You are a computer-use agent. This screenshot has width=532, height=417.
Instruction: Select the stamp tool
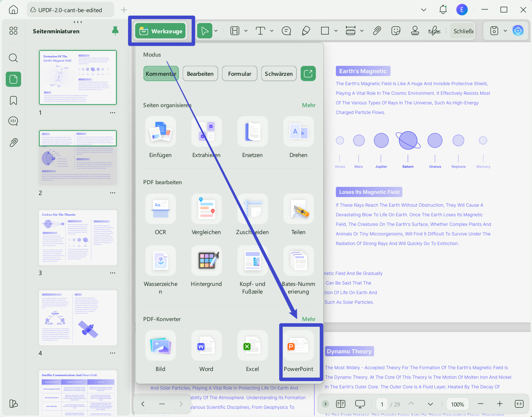(x=415, y=31)
